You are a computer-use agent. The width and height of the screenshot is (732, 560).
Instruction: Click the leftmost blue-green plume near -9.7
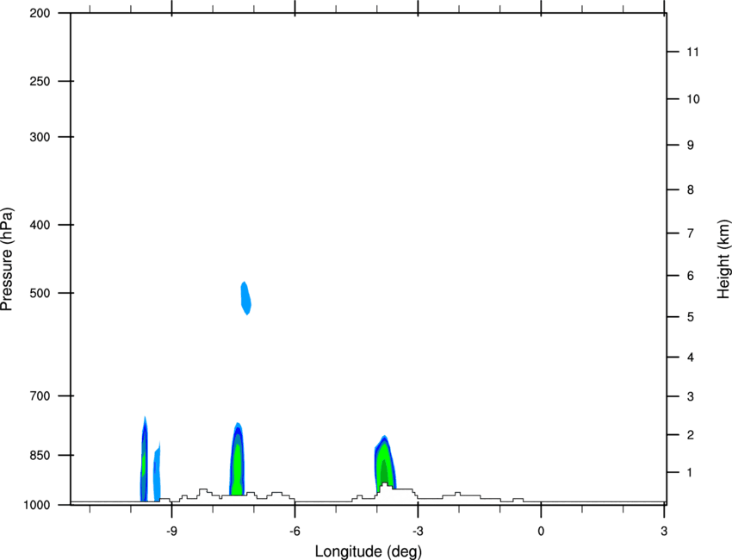[x=145, y=460]
